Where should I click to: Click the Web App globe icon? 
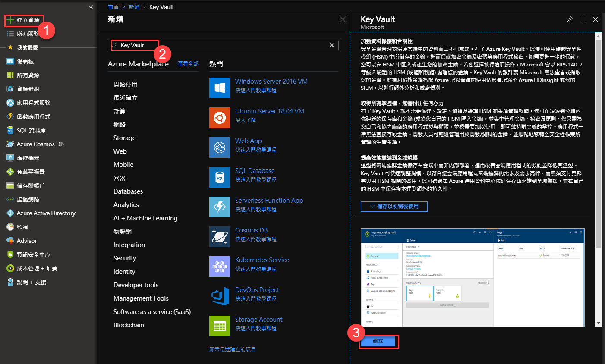click(220, 147)
